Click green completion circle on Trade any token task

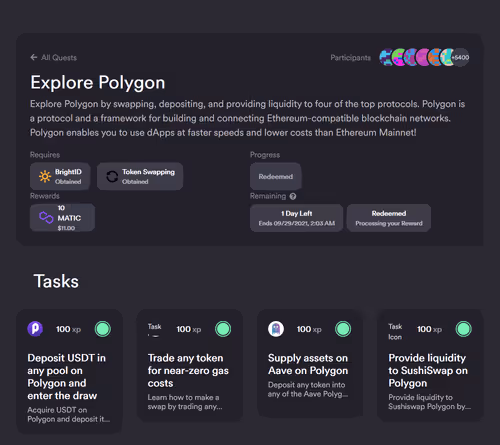click(x=223, y=329)
